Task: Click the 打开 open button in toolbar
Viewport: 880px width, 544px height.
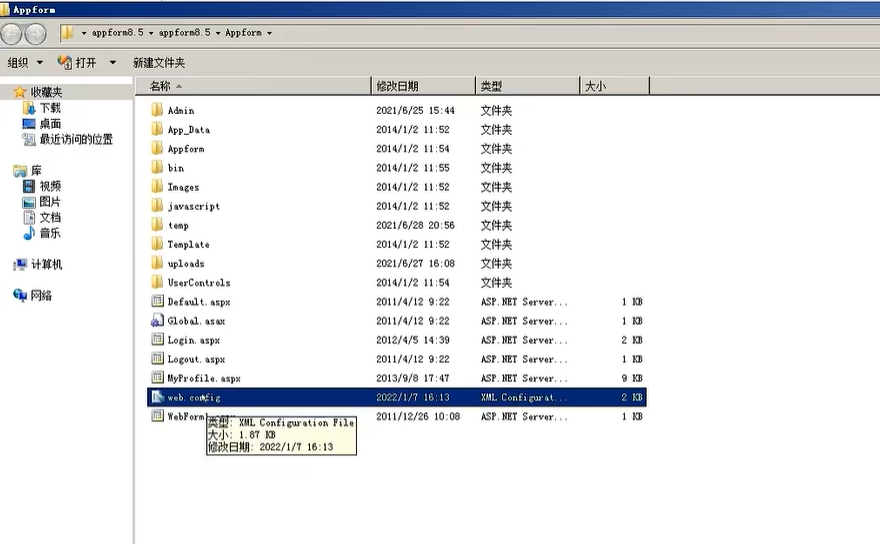Action: click(x=78, y=63)
